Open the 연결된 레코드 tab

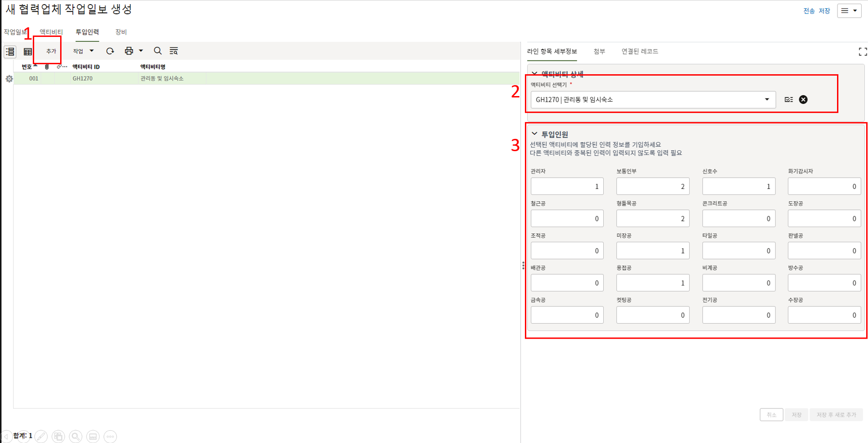pos(640,51)
